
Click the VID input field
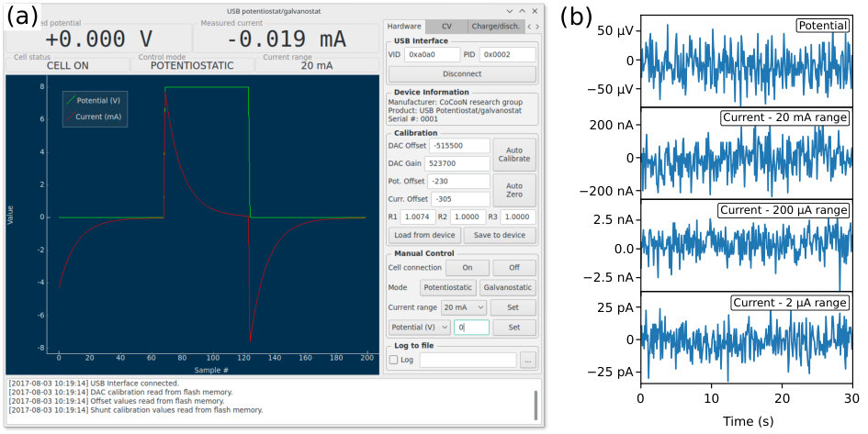click(432, 54)
